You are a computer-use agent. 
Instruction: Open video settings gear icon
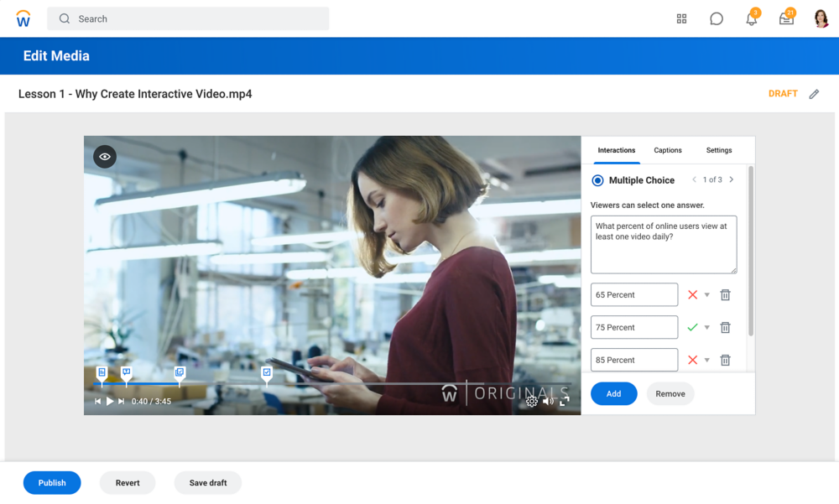click(x=532, y=402)
